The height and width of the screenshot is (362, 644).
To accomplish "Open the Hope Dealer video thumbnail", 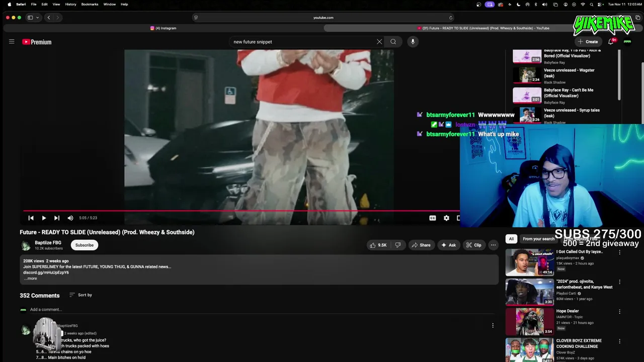I will pyautogui.click(x=529, y=321).
